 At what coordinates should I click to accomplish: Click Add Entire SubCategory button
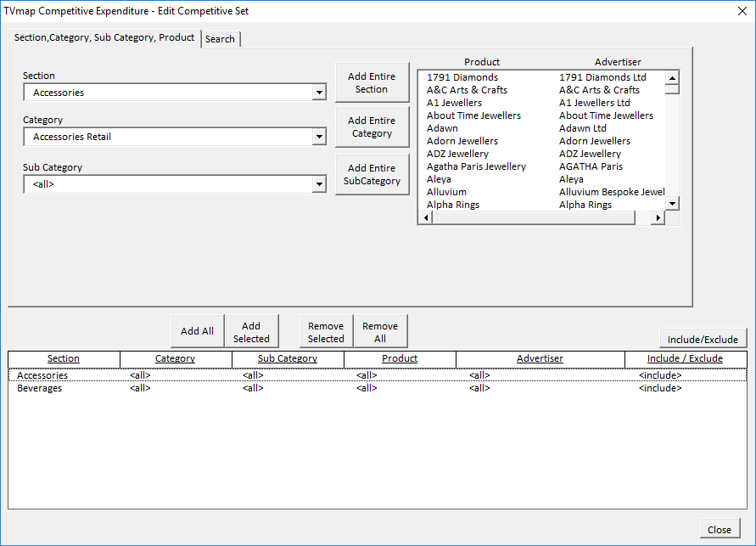coord(372,174)
